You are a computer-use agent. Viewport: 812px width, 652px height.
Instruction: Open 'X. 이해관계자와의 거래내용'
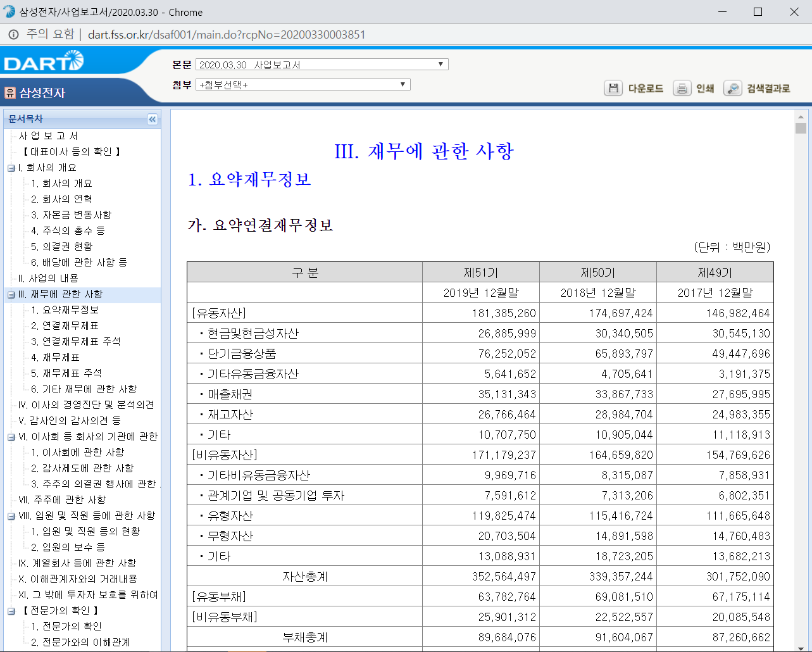coord(78,579)
